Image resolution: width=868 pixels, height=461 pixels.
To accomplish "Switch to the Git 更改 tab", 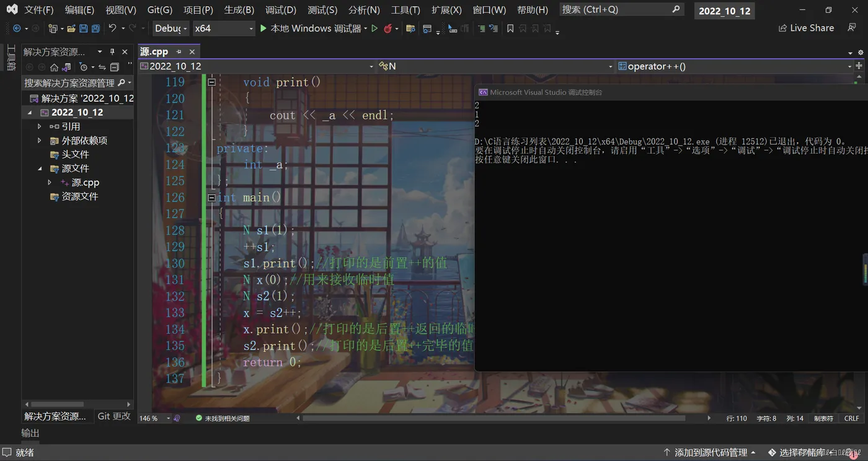I will coord(114,416).
